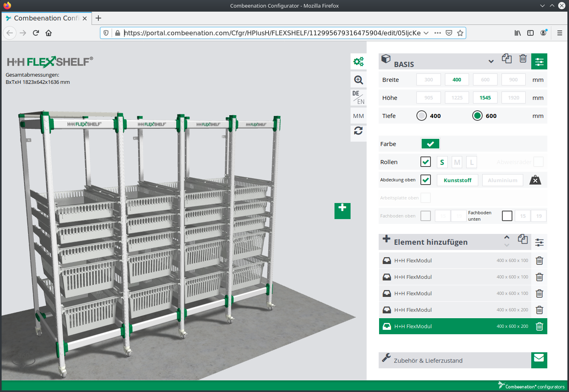Screen dimensions: 569x392
Task: Select Fachboden unten thickness 19
Action: 539,216
